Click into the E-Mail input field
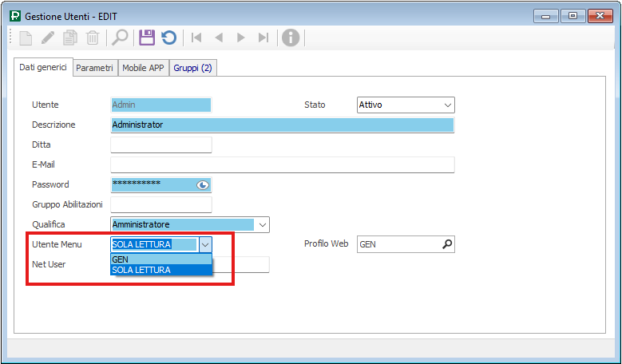This screenshot has height=364, width=622. click(282, 164)
